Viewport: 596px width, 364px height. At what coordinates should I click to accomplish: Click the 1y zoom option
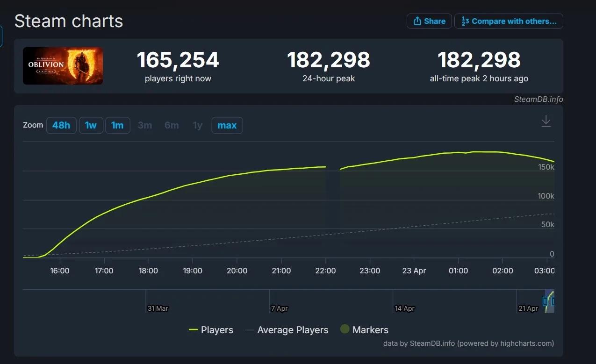pos(198,125)
